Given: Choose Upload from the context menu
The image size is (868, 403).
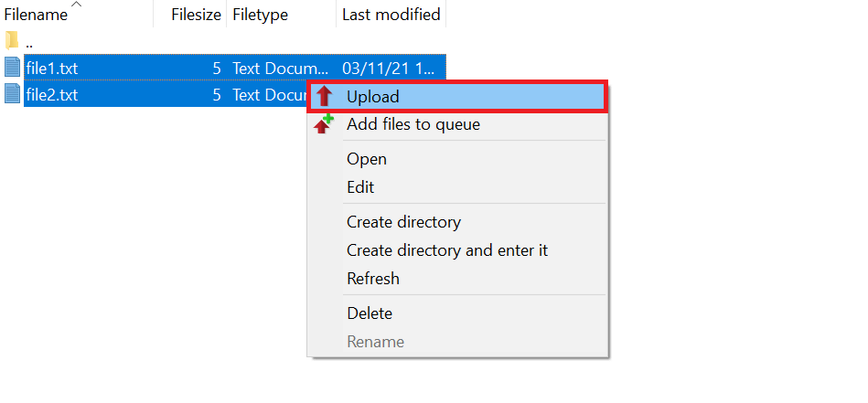Looking at the screenshot, I should pyautogui.click(x=373, y=97).
